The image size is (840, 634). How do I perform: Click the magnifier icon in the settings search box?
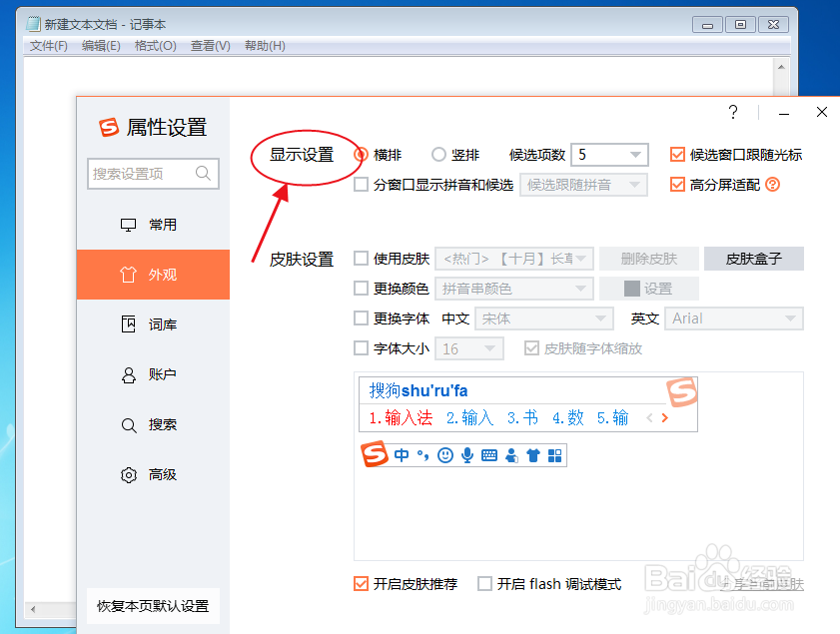[203, 173]
